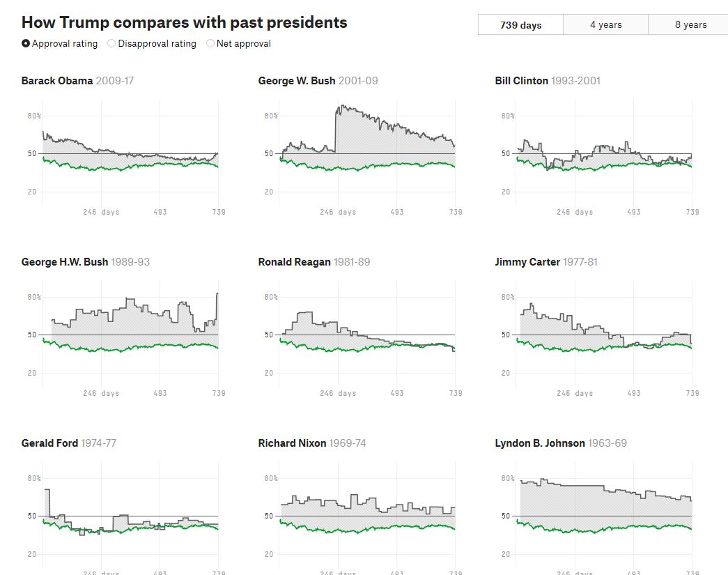Click the Barack Obama 2009-17 heading
This screenshot has height=575, width=728.
pyautogui.click(x=77, y=81)
